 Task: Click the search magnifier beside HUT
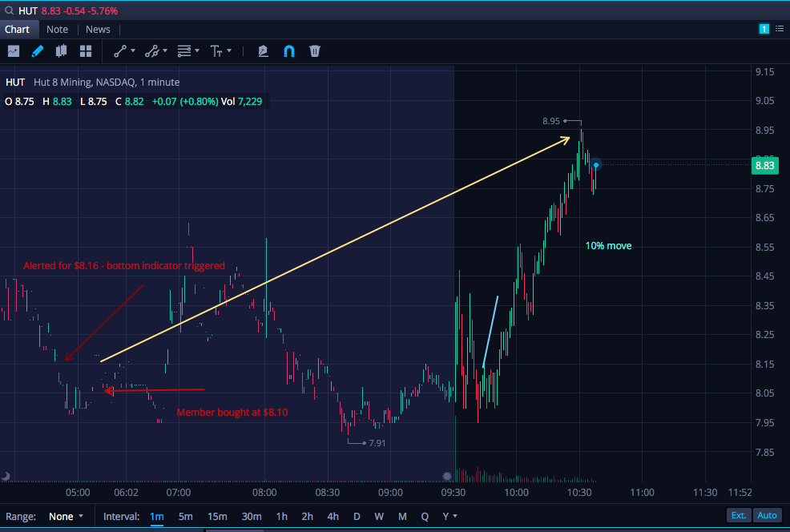pyautogui.click(x=9, y=10)
